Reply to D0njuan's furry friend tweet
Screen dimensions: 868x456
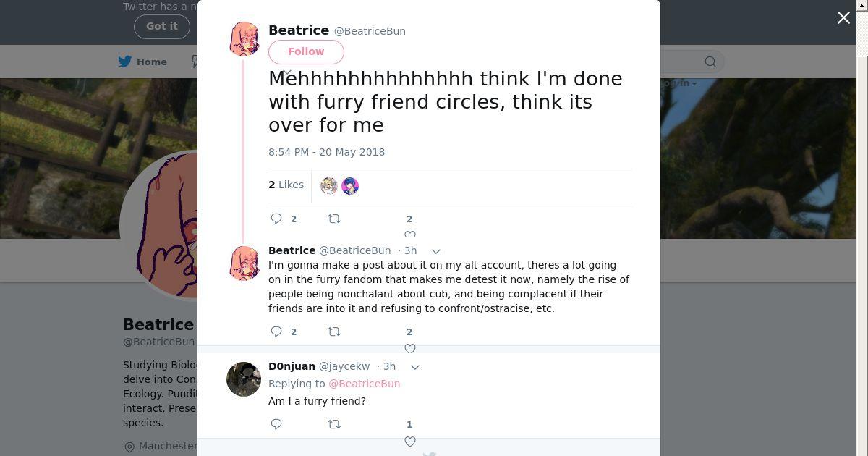click(x=276, y=424)
